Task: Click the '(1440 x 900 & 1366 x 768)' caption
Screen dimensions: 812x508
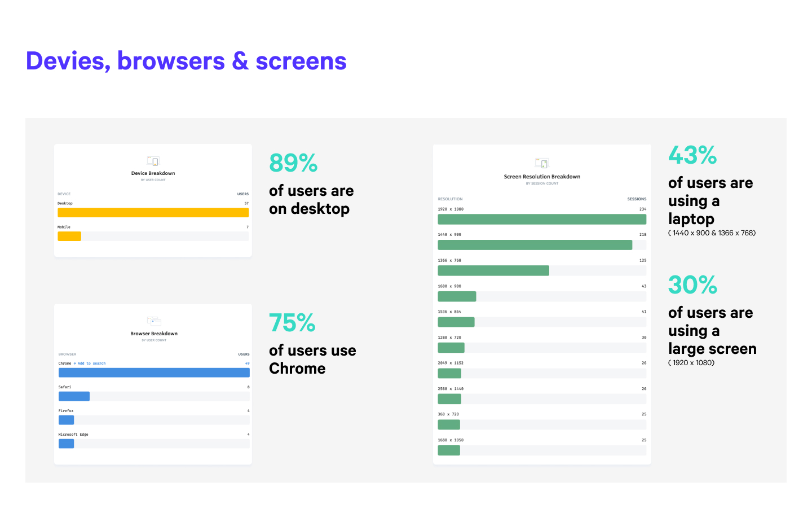Action: click(x=712, y=233)
